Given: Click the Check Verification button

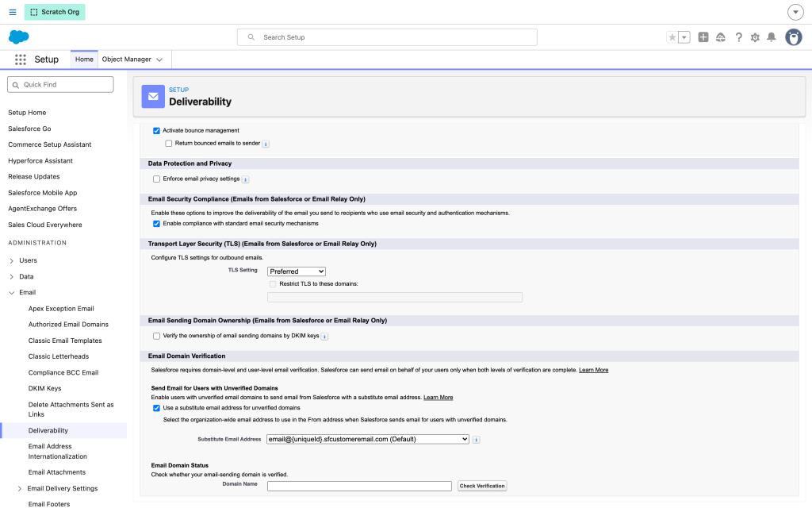Looking at the screenshot, I should [482, 486].
